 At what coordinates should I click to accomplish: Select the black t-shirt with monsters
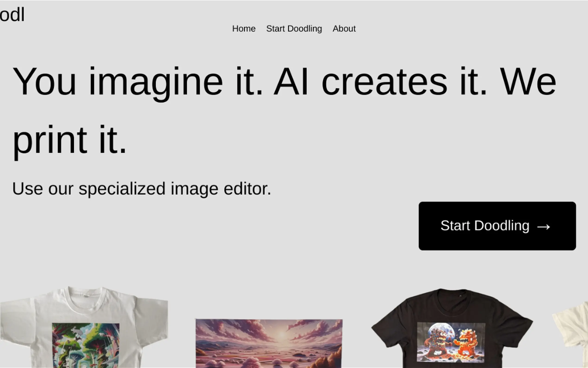click(x=452, y=328)
